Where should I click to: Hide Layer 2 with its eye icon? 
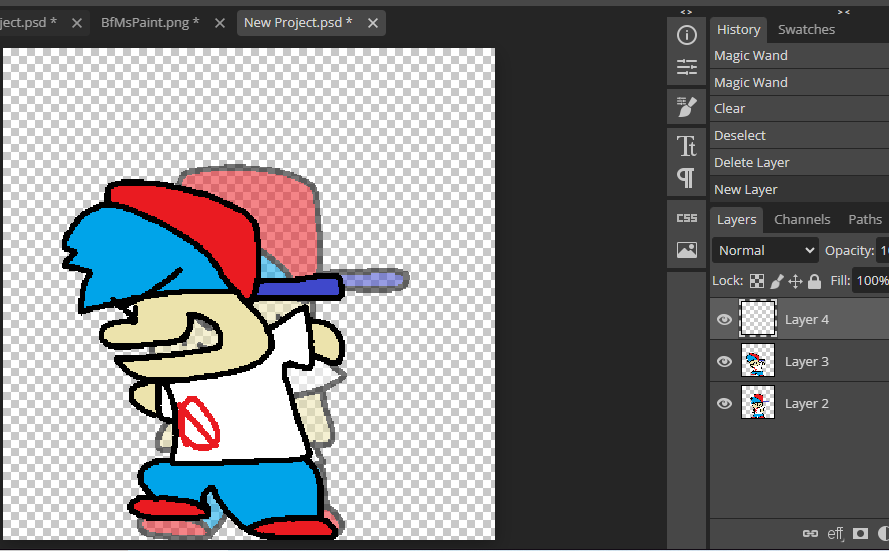[x=724, y=404]
